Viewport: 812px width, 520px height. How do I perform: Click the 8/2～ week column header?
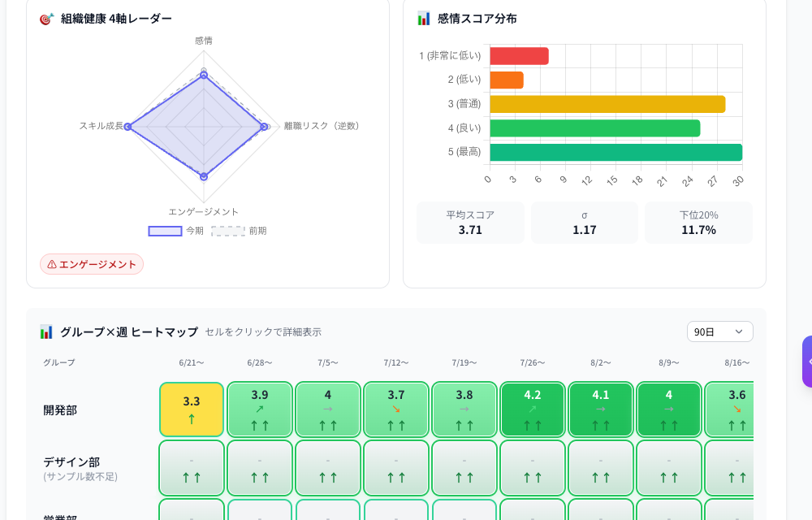tap(601, 362)
